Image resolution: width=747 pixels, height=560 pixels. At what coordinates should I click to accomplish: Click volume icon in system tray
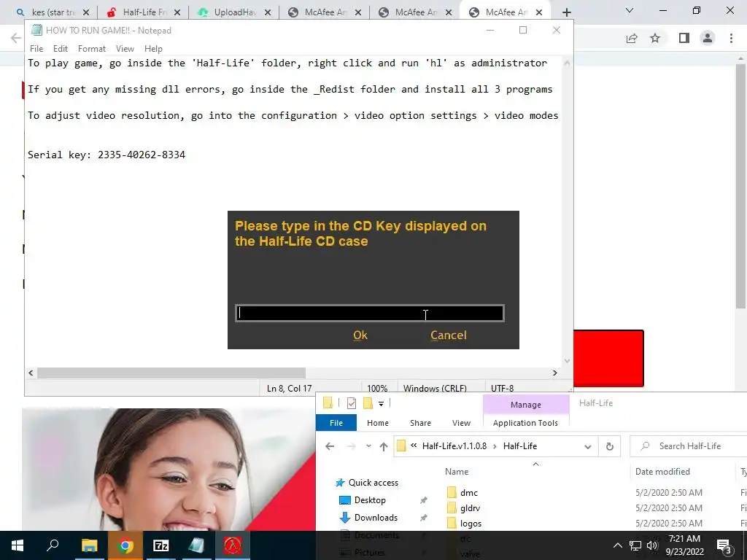pos(652,545)
